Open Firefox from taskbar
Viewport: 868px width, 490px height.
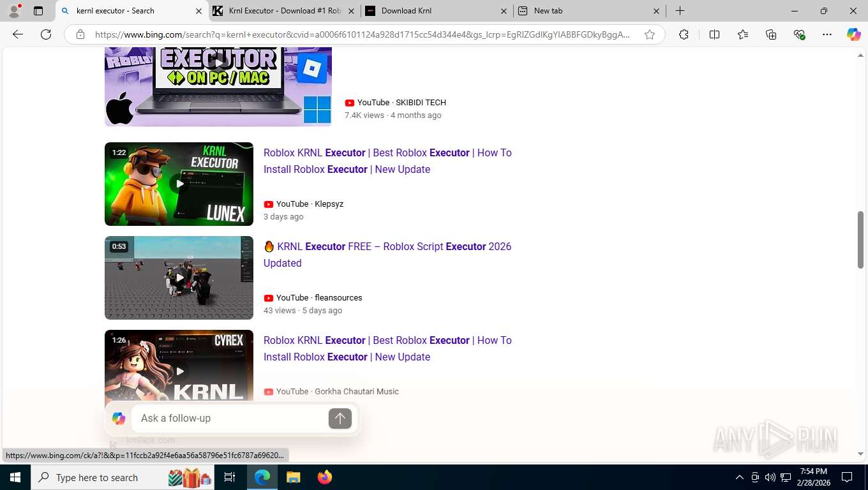click(324, 477)
